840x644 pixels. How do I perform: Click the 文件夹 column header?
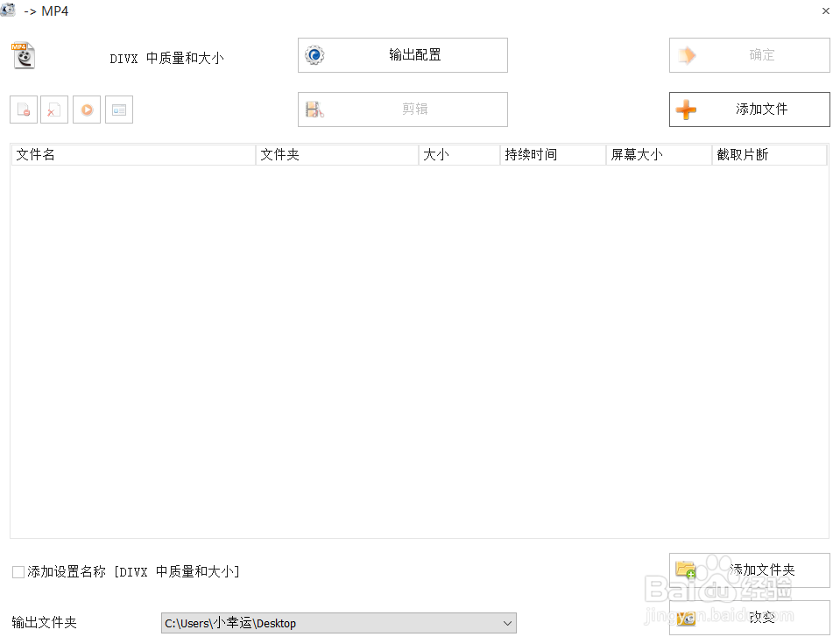click(x=337, y=155)
